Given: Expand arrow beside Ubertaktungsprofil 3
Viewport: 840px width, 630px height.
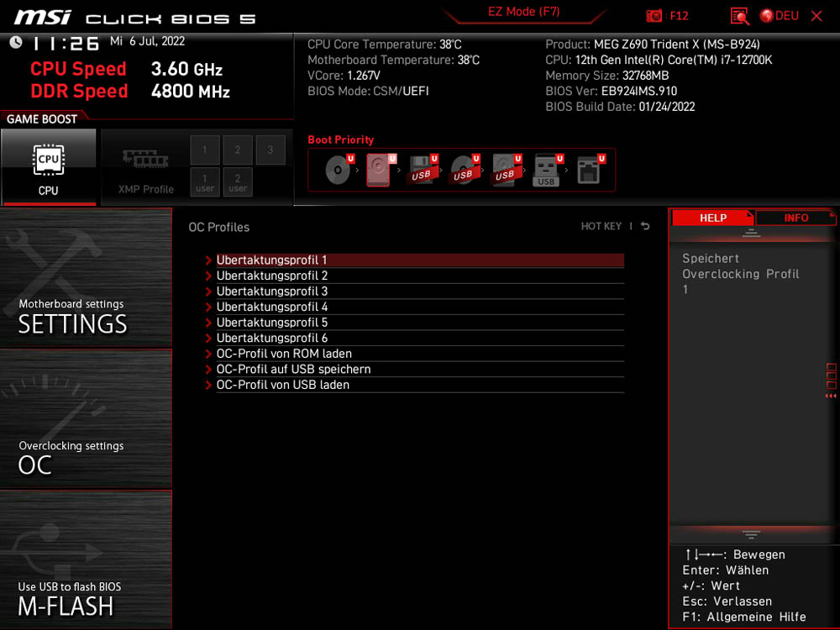Looking at the screenshot, I should click(x=208, y=291).
